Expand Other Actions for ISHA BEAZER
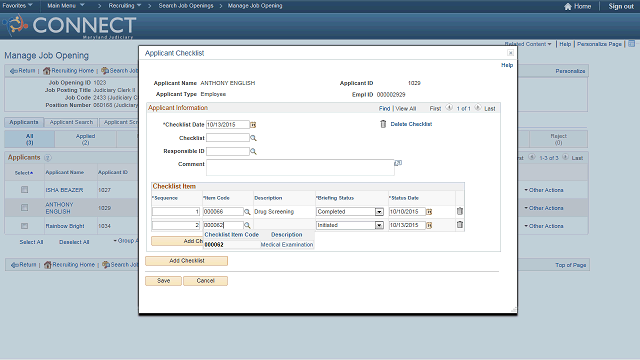Viewport: 640px width, 360px height. click(x=544, y=190)
